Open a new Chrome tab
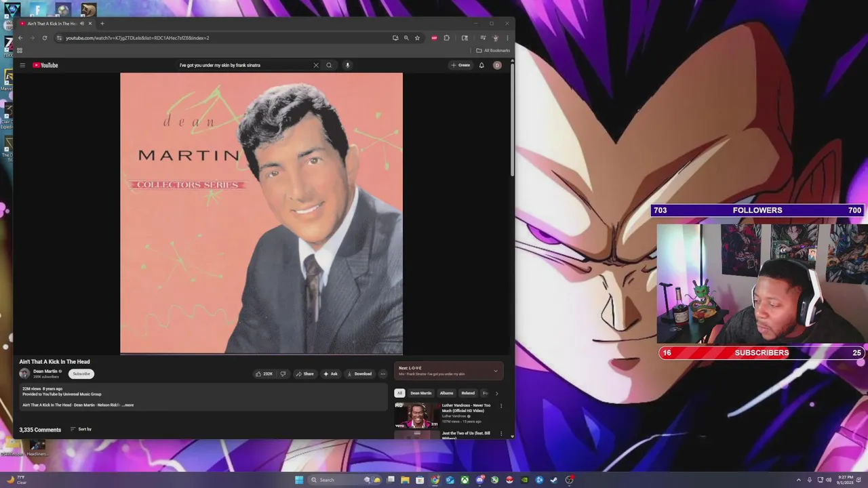This screenshot has width=868, height=488. point(102,24)
